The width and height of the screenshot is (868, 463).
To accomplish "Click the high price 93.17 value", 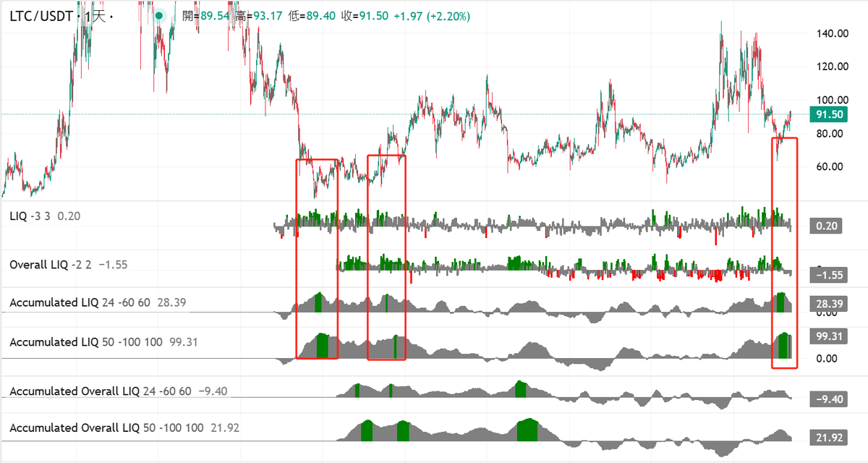I will point(266,15).
